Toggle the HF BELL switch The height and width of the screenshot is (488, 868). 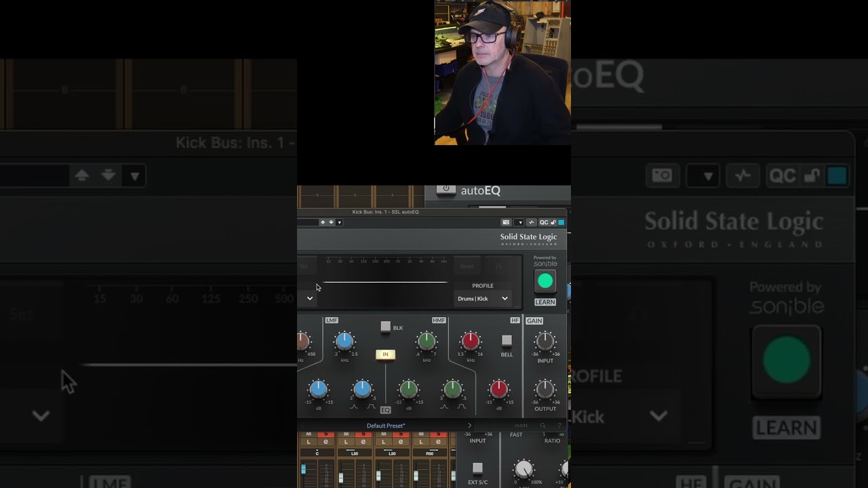507,340
